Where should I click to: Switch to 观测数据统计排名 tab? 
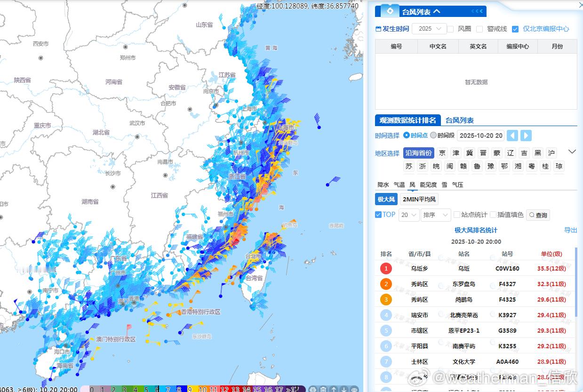pos(408,120)
